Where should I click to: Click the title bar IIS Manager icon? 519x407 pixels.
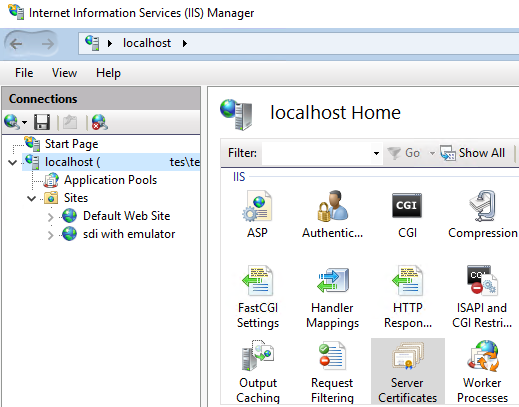pyautogui.click(x=16, y=12)
